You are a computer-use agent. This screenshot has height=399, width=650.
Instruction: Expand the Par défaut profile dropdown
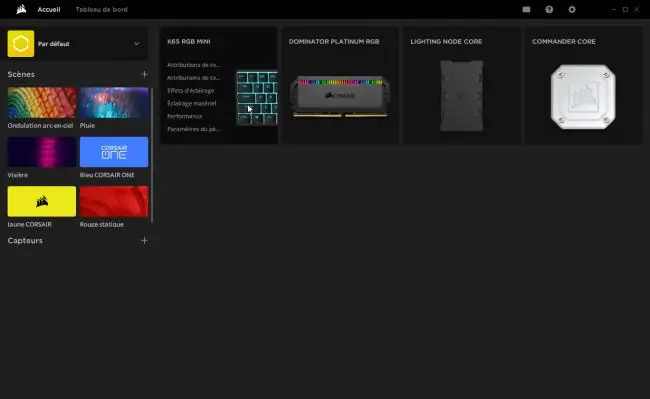(137, 44)
